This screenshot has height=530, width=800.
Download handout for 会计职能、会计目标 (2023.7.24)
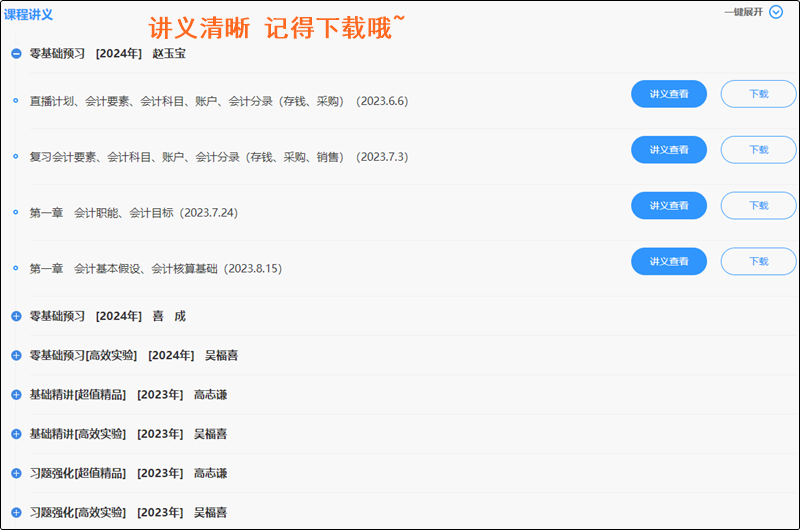[x=759, y=206]
